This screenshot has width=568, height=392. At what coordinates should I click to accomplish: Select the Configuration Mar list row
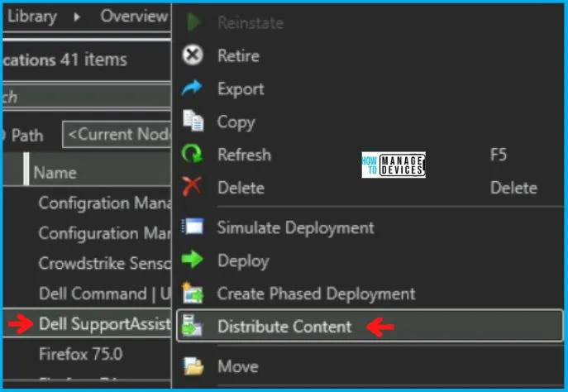pyautogui.click(x=87, y=233)
